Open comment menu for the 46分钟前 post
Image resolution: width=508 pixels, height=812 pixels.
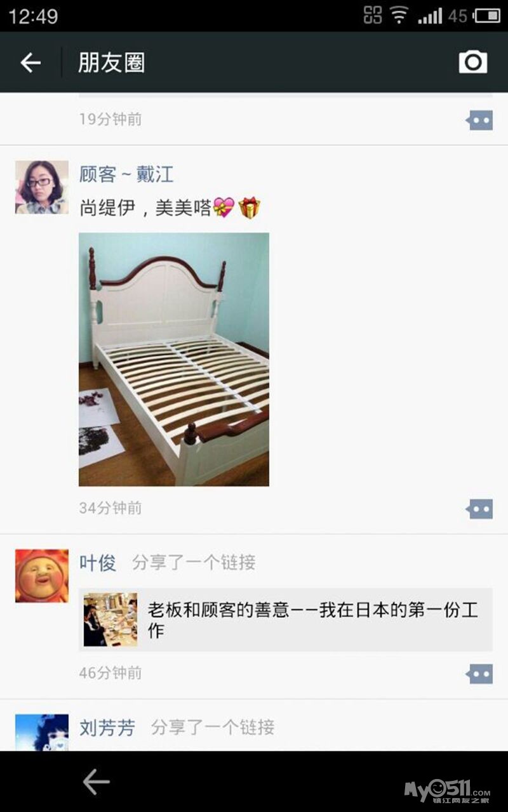point(479,674)
